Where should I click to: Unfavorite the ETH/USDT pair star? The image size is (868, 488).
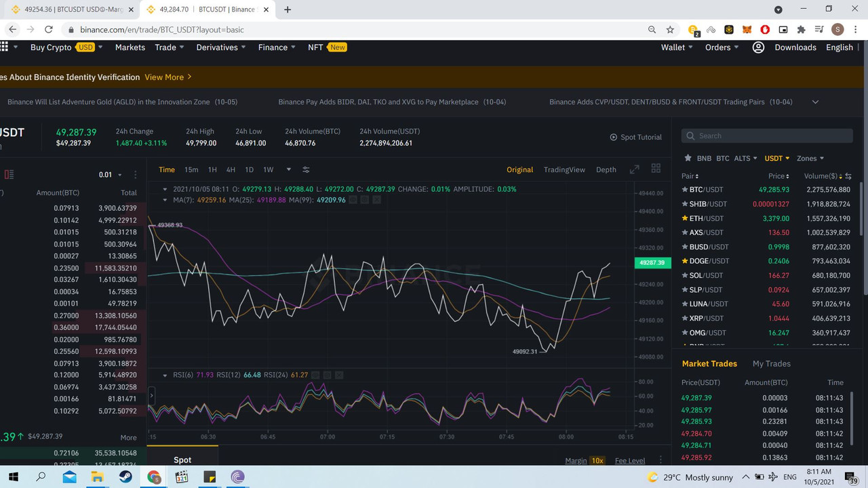685,218
